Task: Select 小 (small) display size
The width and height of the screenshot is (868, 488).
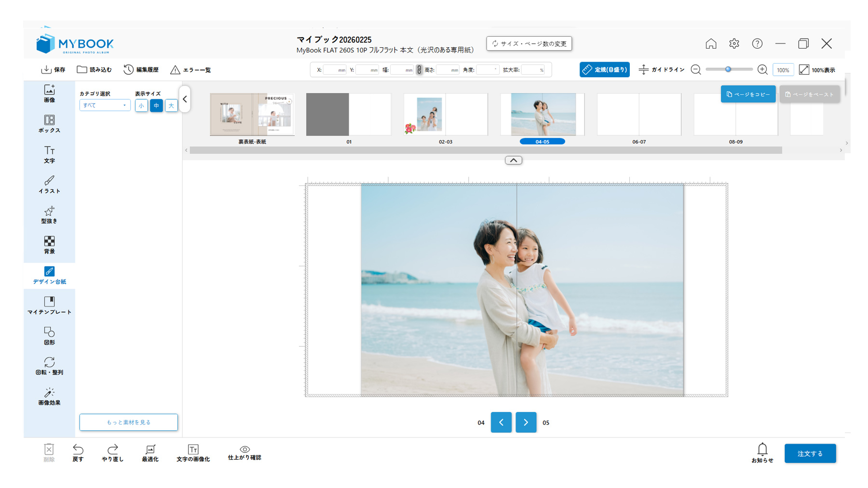Action: pos(141,106)
